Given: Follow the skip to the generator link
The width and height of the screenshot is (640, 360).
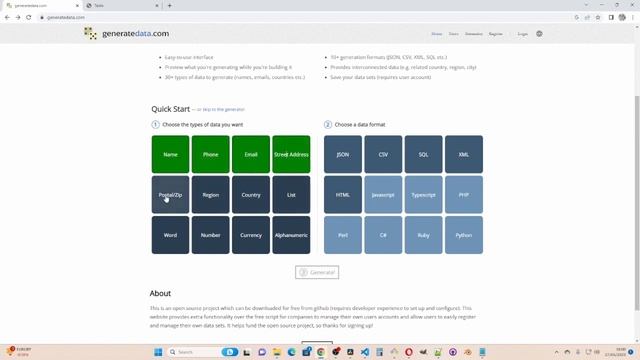Looking at the screenshot, I should coord(221,109).
